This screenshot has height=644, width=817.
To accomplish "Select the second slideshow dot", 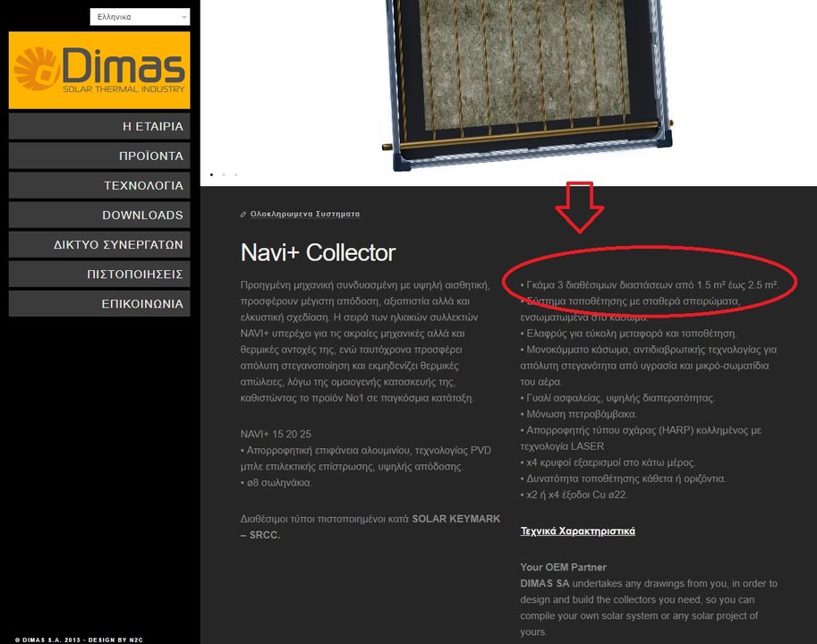I will click(224, 175).
